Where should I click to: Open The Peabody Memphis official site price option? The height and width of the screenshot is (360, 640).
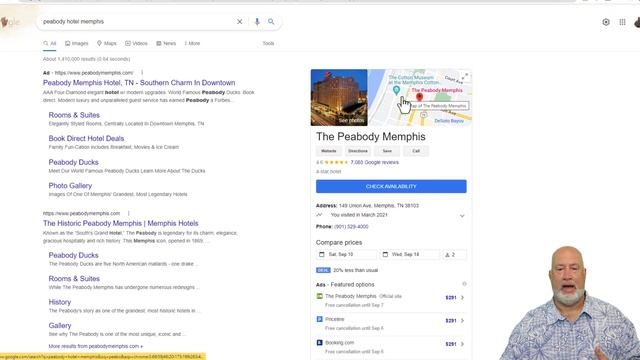click(391, 300)
